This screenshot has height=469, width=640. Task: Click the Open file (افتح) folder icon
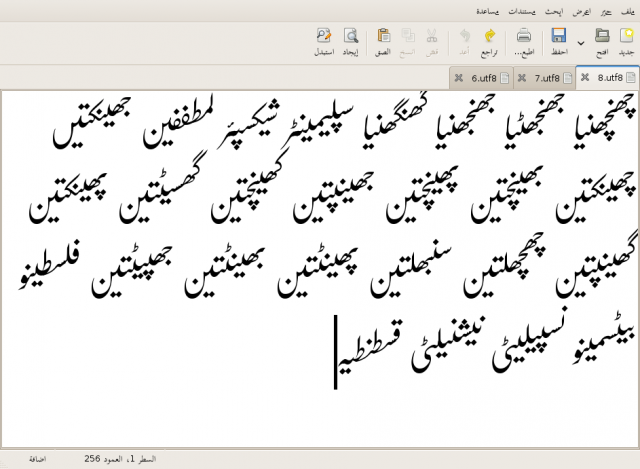point(602,36)
